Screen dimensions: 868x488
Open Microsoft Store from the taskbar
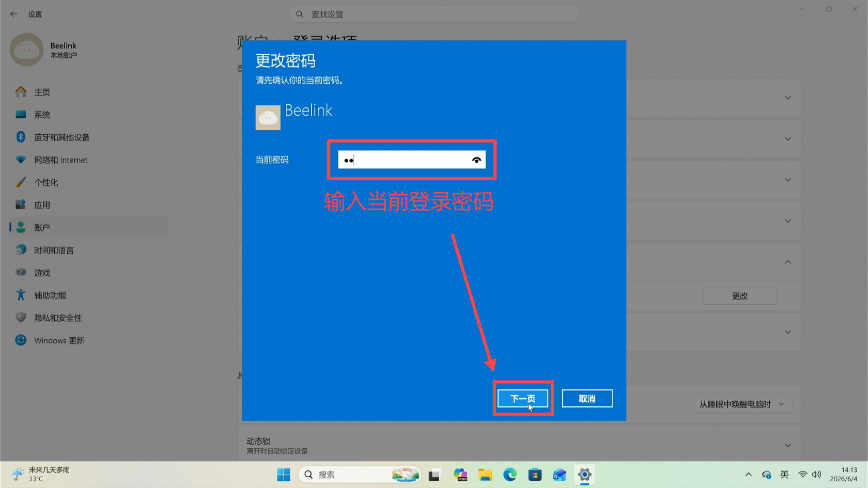coord(535,475)
